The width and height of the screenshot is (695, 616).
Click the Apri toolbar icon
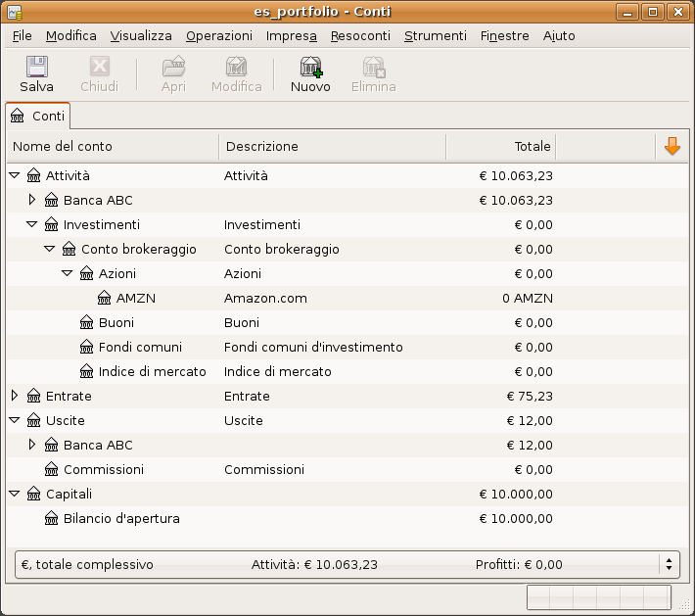pyautogui.click(x=173, y=67)
